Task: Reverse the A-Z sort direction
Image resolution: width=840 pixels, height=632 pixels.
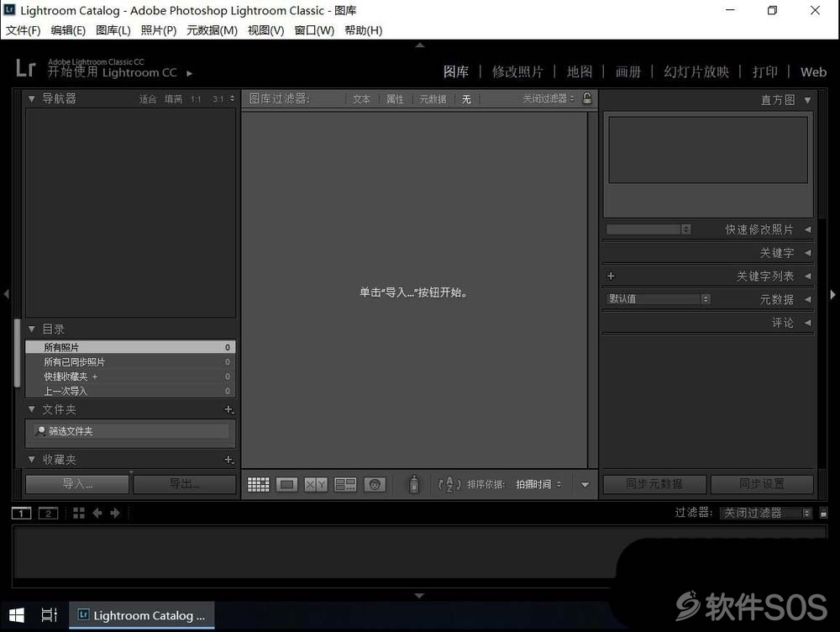Action: 449,485
